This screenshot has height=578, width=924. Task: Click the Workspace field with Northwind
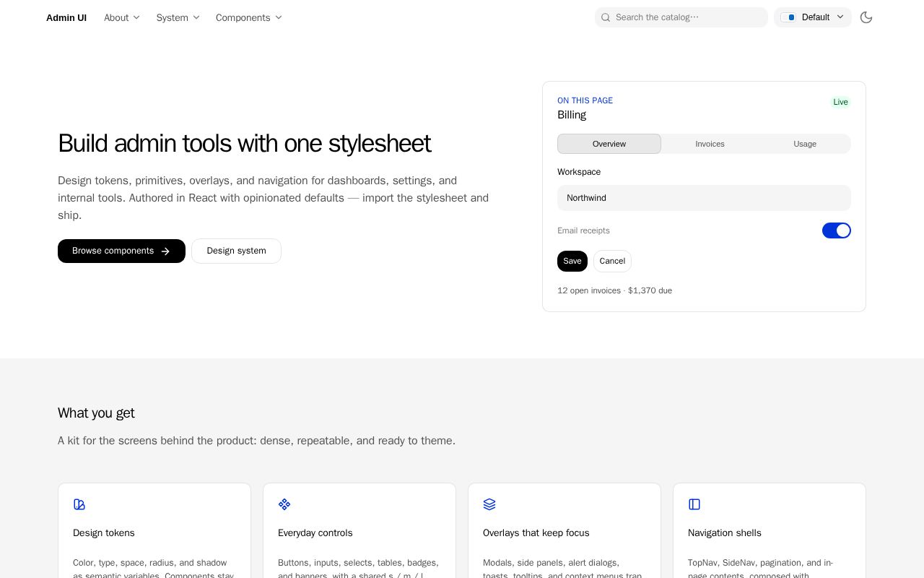point(704,198)
